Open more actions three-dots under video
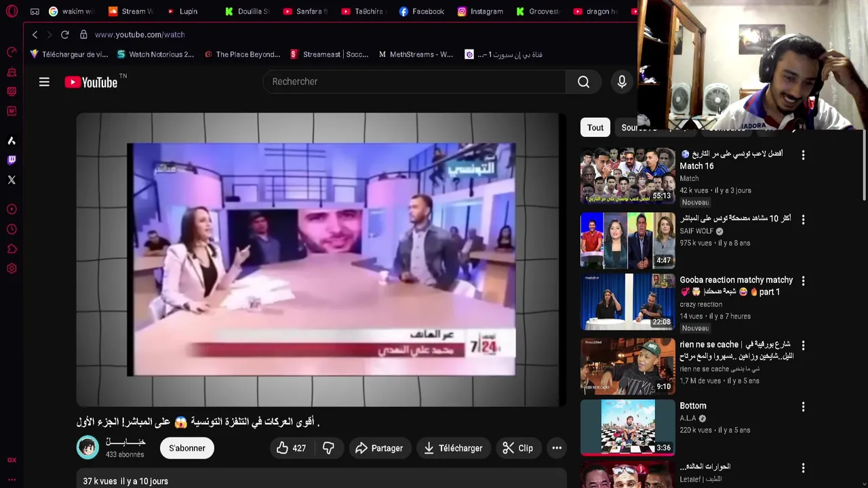The height and width of the screenshot is (488, 868). (x=557, y=448)
